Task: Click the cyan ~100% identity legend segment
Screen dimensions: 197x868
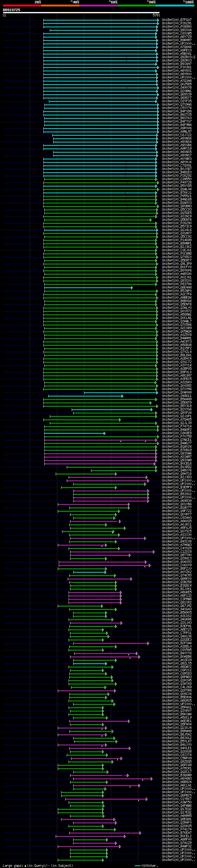Action: pyautogui.click(x=175, y=6)
